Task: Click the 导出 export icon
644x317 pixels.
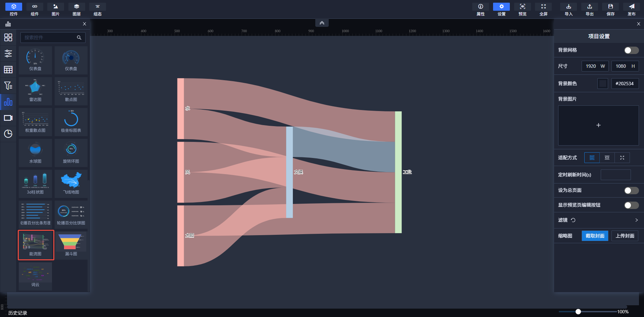Action: pos(589,9)
